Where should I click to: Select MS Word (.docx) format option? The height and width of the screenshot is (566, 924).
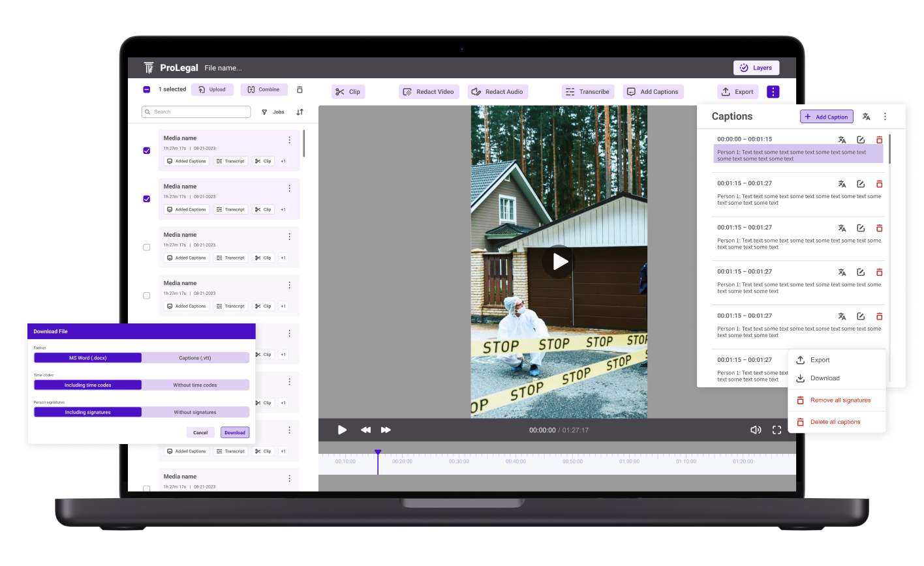click(88, 358)
